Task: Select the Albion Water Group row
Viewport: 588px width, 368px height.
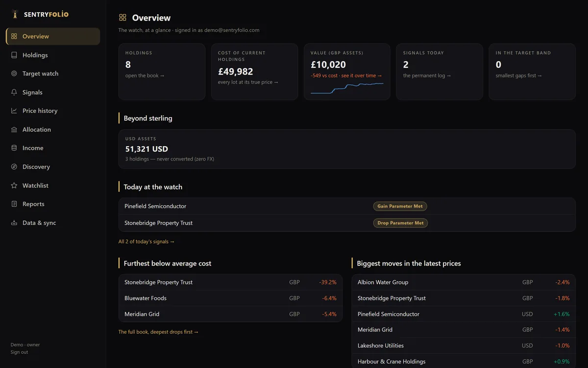Action: 464,282
